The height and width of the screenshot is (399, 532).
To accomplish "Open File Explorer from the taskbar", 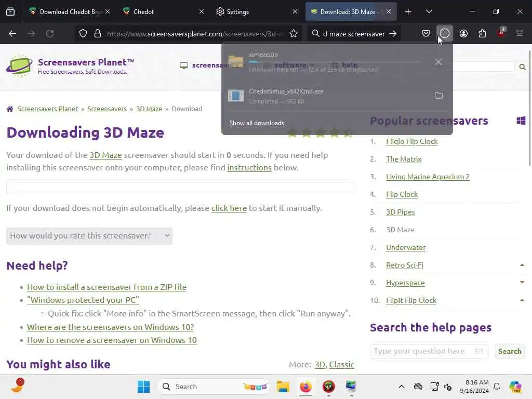I will (283, 387).
